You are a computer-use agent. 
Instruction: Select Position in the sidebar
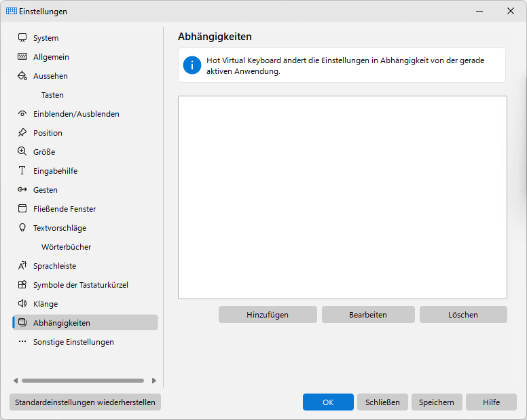click(85, 133)
